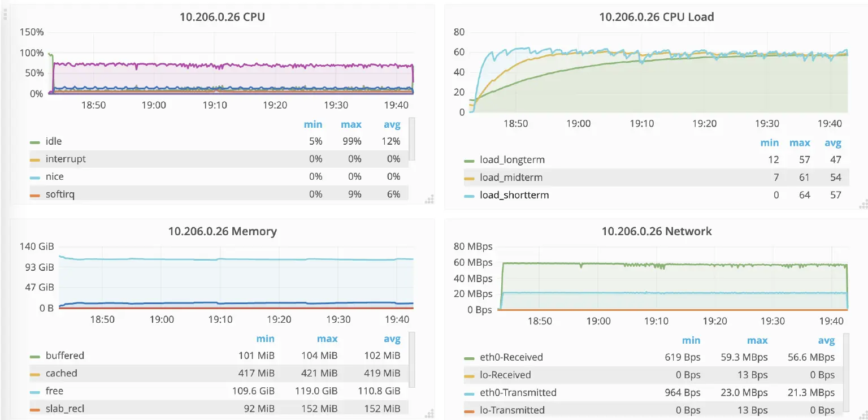
Task: Pick the color swatch next to buffered
Action: pos(35,356)
